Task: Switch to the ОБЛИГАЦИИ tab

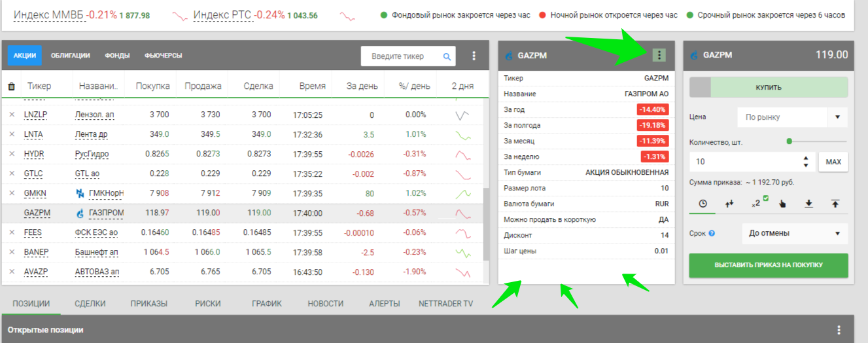Action: point(70,56)
